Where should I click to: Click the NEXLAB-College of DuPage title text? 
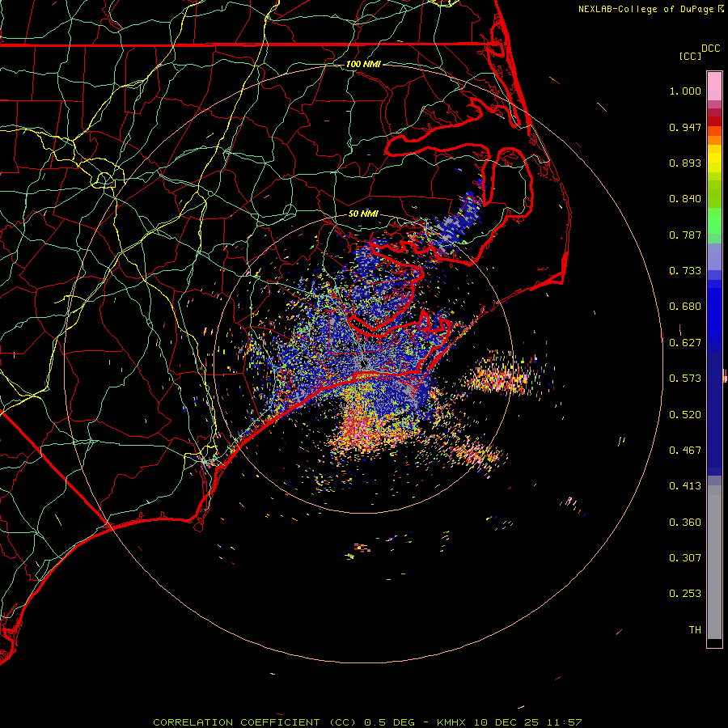(x=645, y=9)
